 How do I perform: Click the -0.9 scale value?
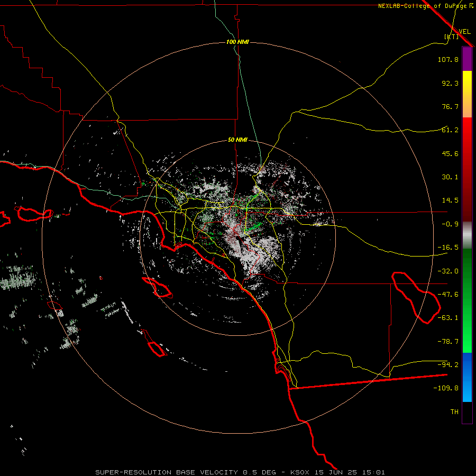(450, 224)
